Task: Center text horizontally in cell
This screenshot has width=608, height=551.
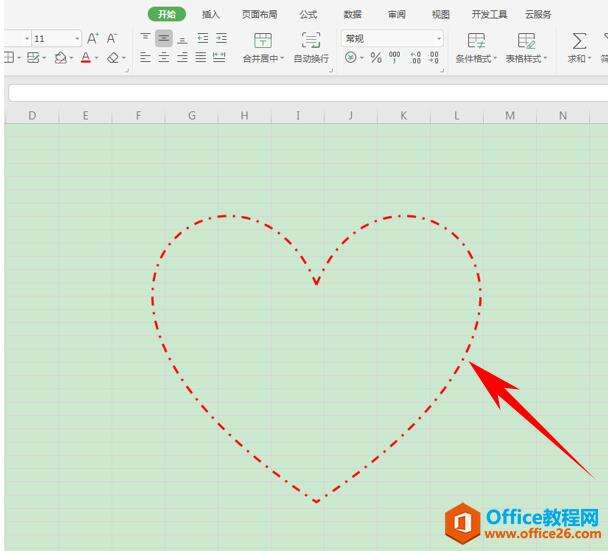Action: click(164, 58)
